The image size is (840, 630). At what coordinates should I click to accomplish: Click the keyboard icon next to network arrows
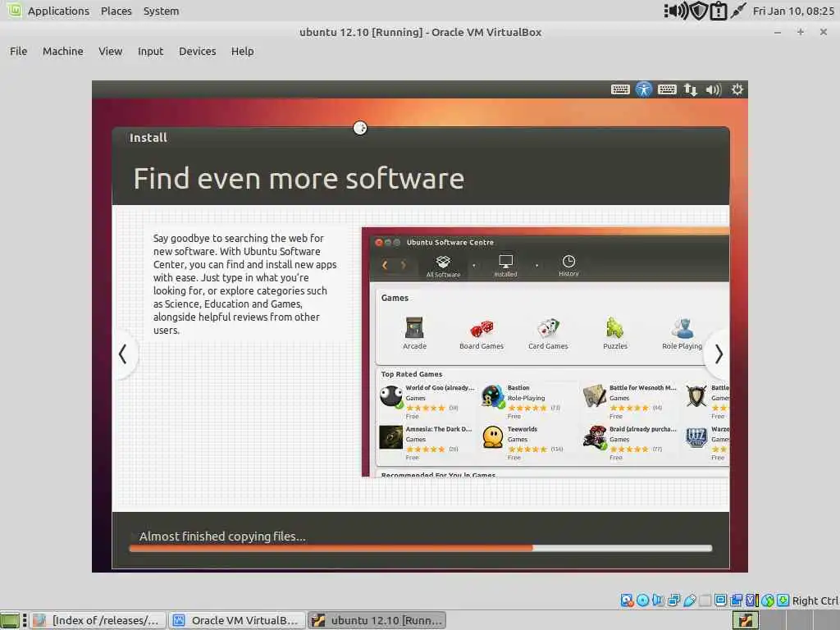(x=667, y=89)
